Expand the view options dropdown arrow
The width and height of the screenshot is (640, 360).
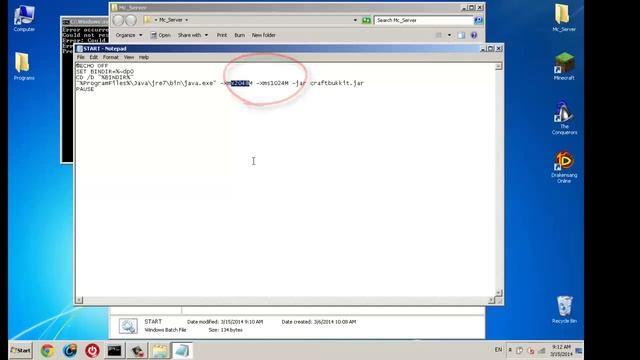pyautogui.click(x=449, y=35)
